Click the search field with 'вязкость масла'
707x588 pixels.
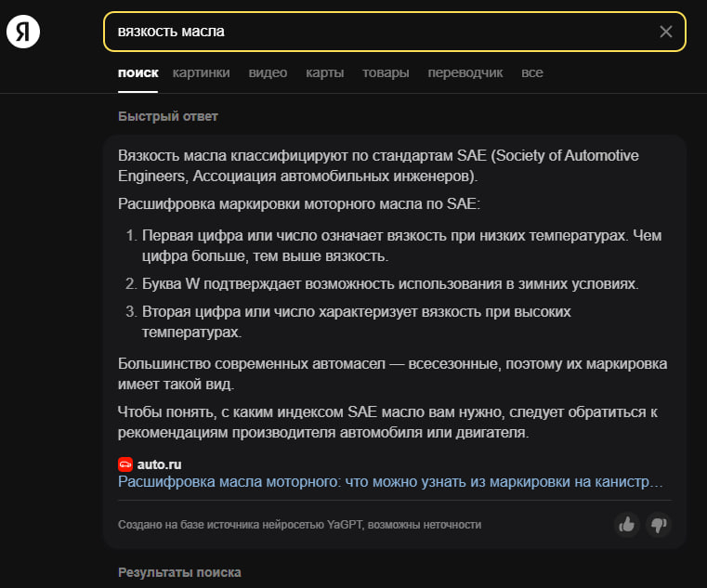click(x=381, y=32)
